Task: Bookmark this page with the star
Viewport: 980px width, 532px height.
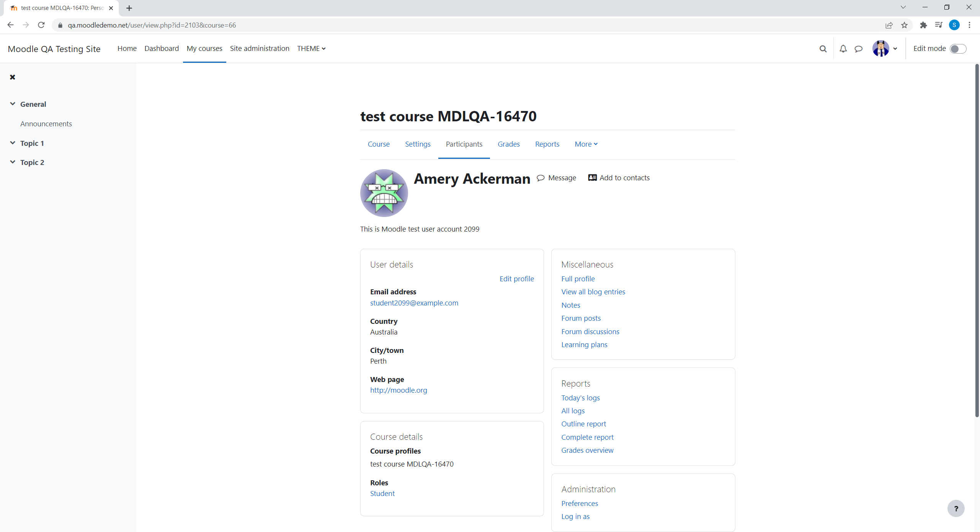Action: 904,25
